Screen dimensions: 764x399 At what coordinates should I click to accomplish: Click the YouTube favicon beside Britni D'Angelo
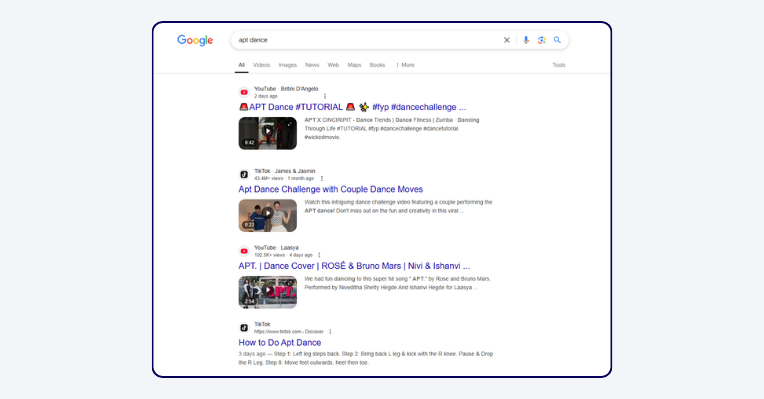(244, 92)
